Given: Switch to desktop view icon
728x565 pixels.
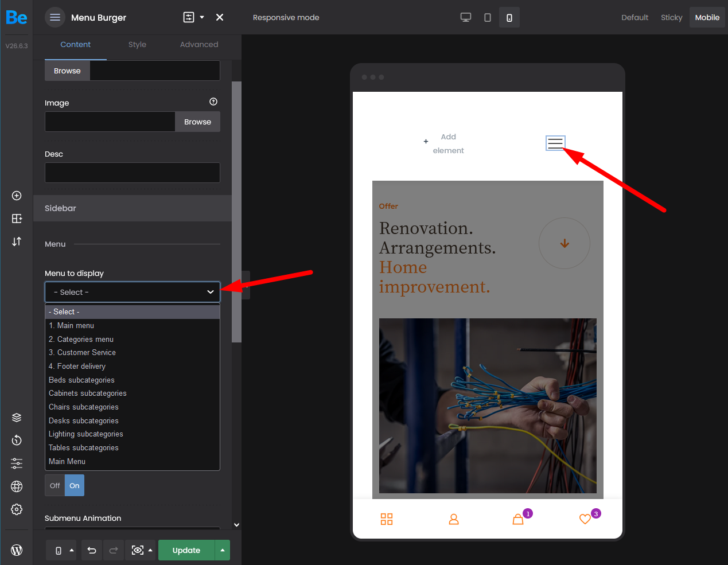Looking at the screenshot, I should tap(466, 17).
